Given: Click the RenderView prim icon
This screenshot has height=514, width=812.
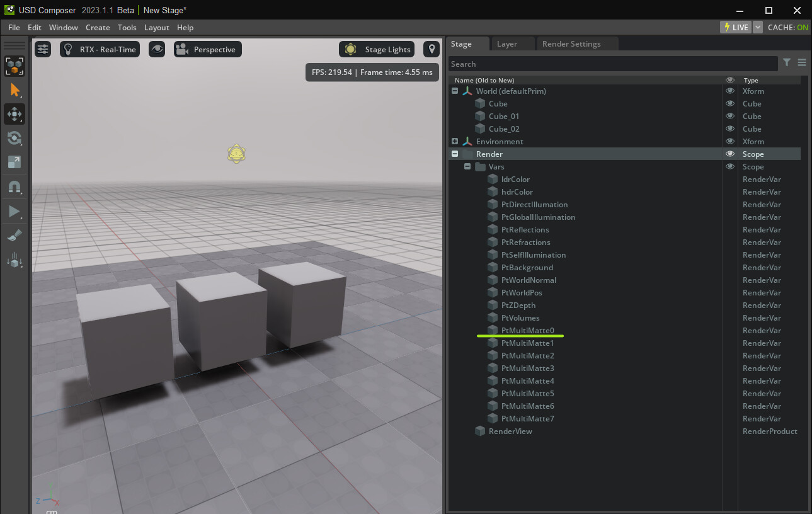Looking at the screenshot, I should [x=480, y=431].
